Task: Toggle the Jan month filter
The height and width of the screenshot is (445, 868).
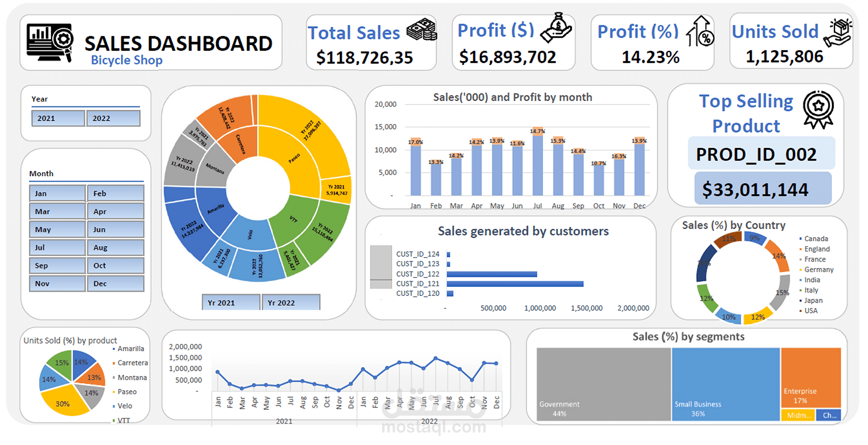Action: pos(57,193)
